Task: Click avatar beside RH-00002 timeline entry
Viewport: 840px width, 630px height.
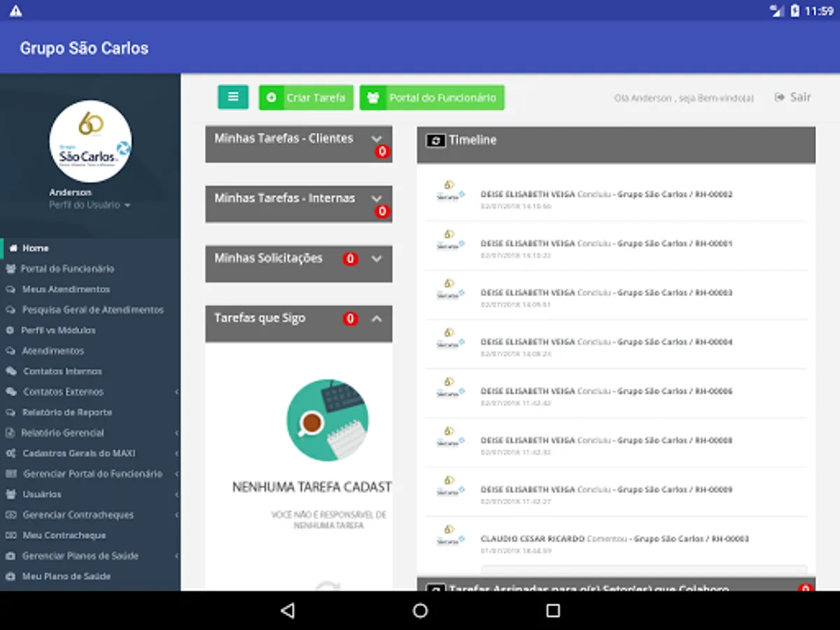Action: (x=450, y=190)
